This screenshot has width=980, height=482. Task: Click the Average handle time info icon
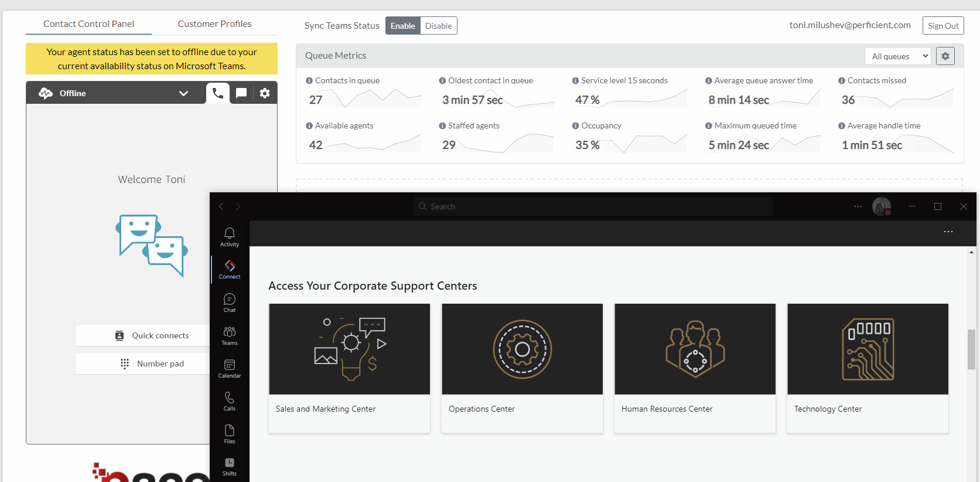842,126
